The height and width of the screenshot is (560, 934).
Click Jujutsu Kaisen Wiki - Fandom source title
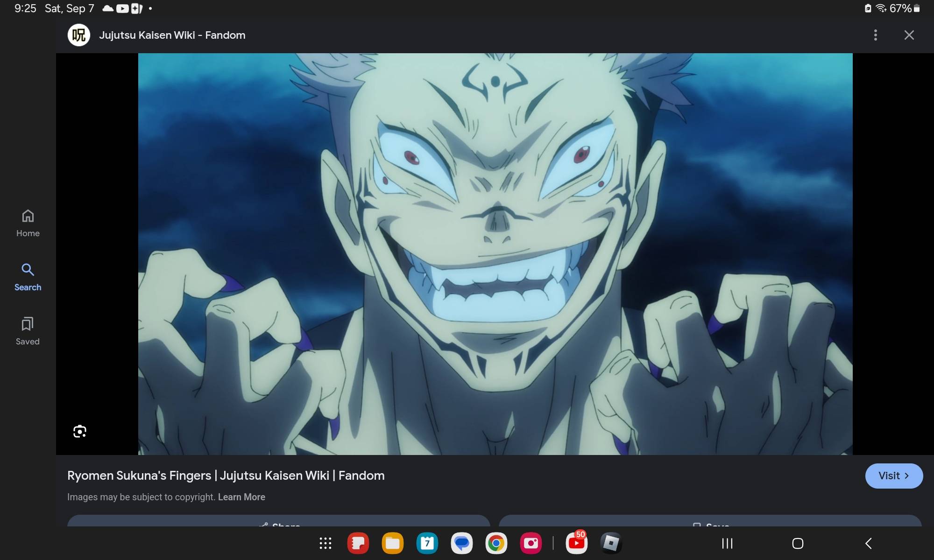(x=172, y=35)
